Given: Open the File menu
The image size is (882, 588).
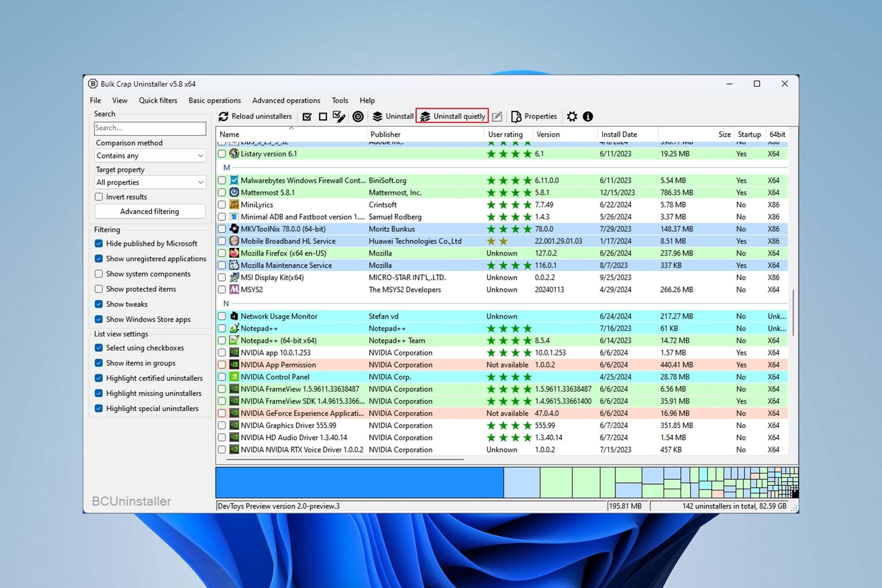Looking at the screenshot, I should coord(96,100).
